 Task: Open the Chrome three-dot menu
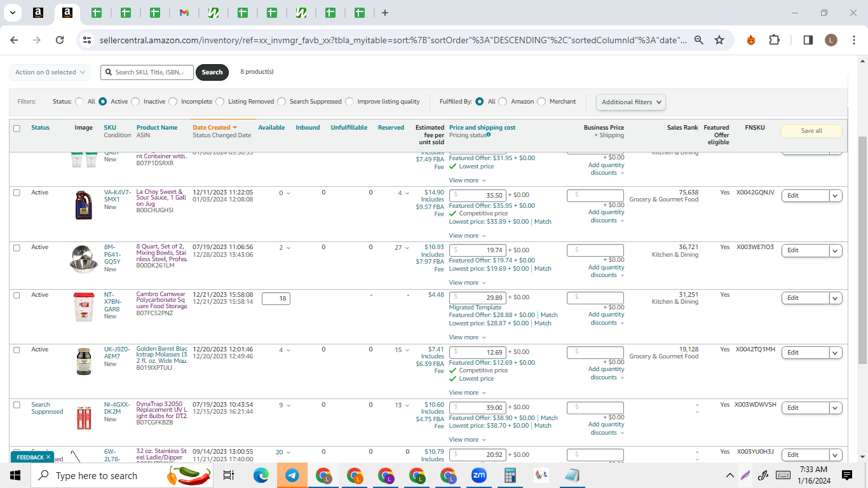(x=853, y=40)
